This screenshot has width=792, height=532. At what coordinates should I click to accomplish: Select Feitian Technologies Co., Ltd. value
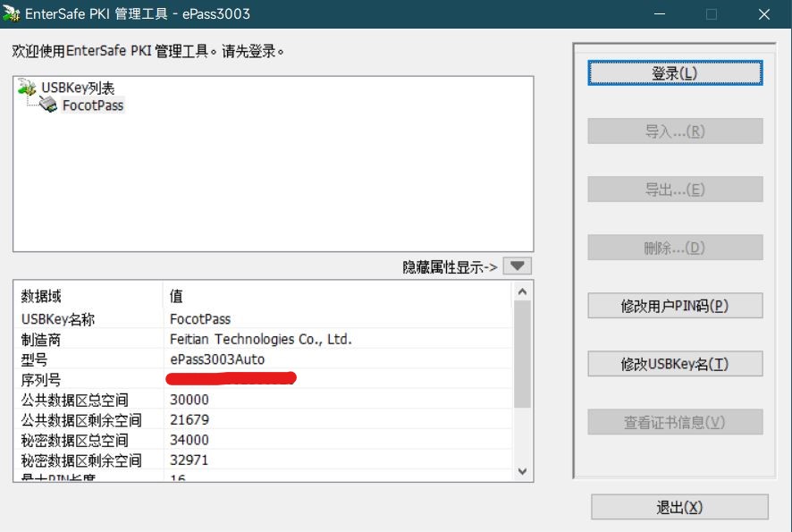coord(261,339)
